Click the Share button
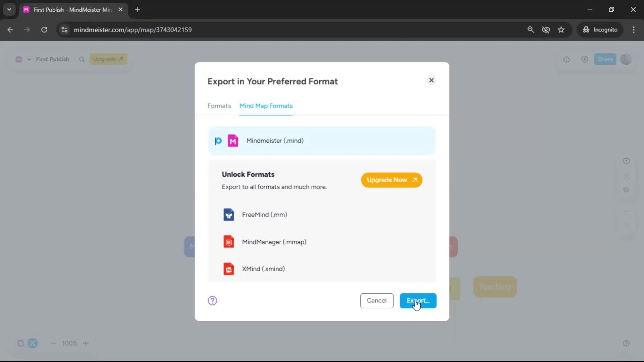644x362 pixels. coord(605,59)
